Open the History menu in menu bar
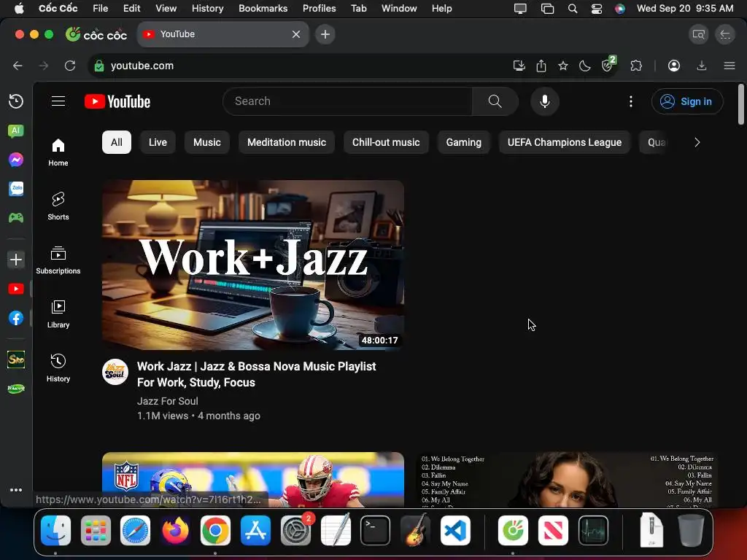Image resolution: width=747 pixels, height=560 pixels. 207,8
